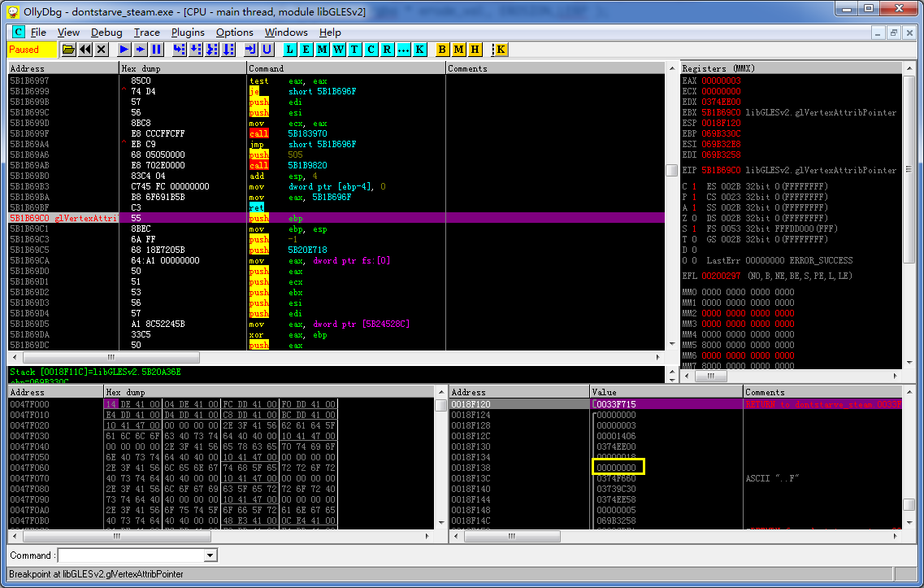924x588 pixels.
Task: Click the disassembly Hex dump column header
Action: 183,68
